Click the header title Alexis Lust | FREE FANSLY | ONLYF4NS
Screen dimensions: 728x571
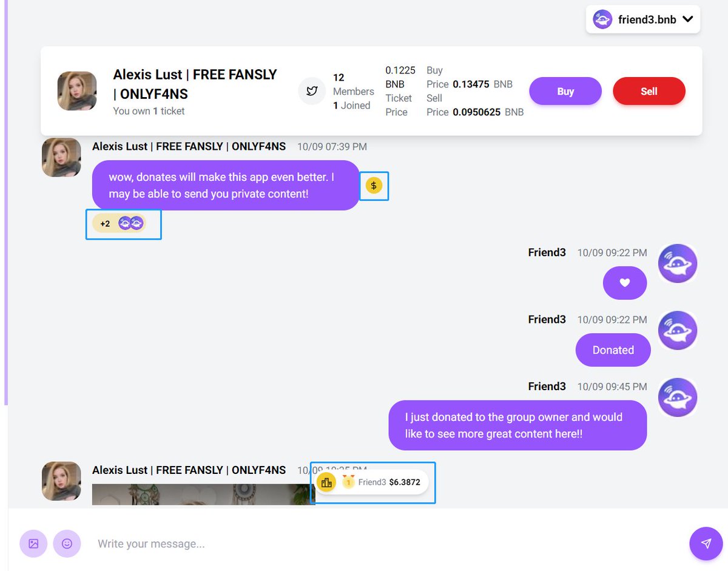click(x=195, y=84)
